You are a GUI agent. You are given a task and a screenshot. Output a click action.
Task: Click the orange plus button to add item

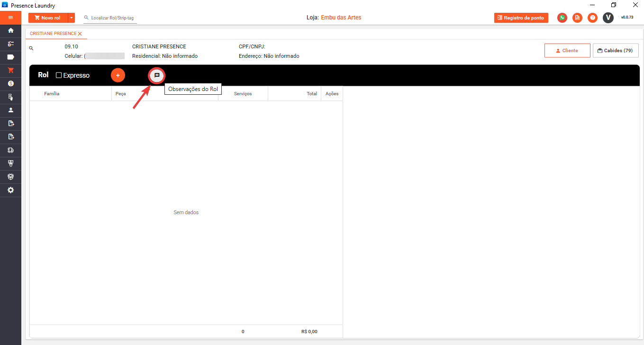118,75
